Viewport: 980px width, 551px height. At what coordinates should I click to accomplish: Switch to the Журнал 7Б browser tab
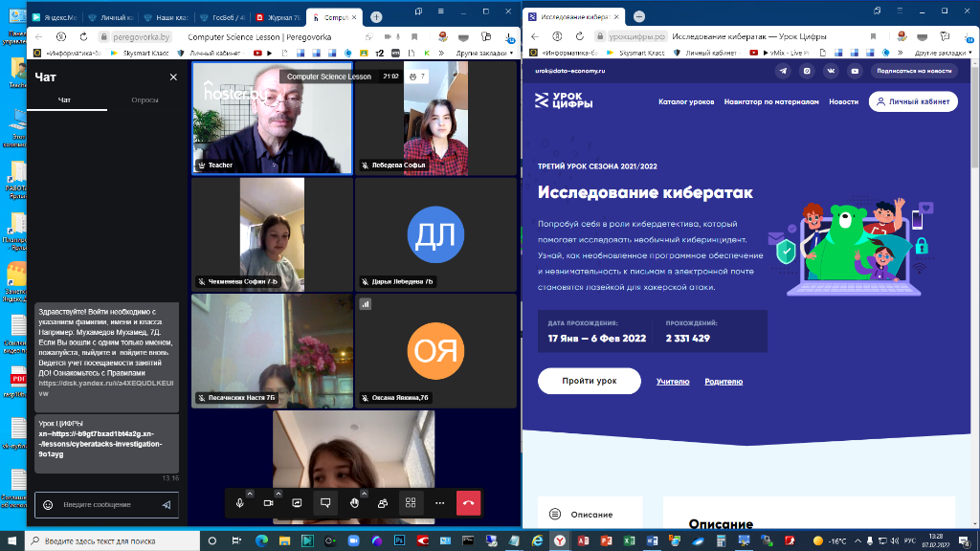[278, 17]
